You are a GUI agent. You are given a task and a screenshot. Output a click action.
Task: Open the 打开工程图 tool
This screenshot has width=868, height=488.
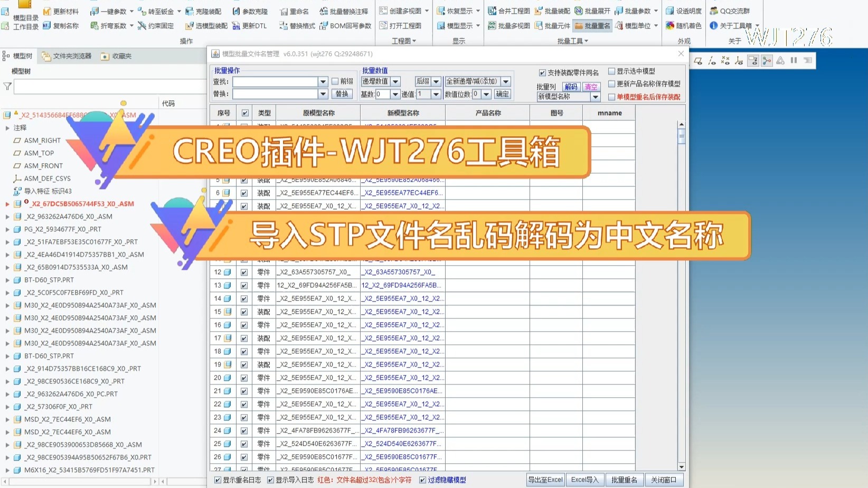401,25
